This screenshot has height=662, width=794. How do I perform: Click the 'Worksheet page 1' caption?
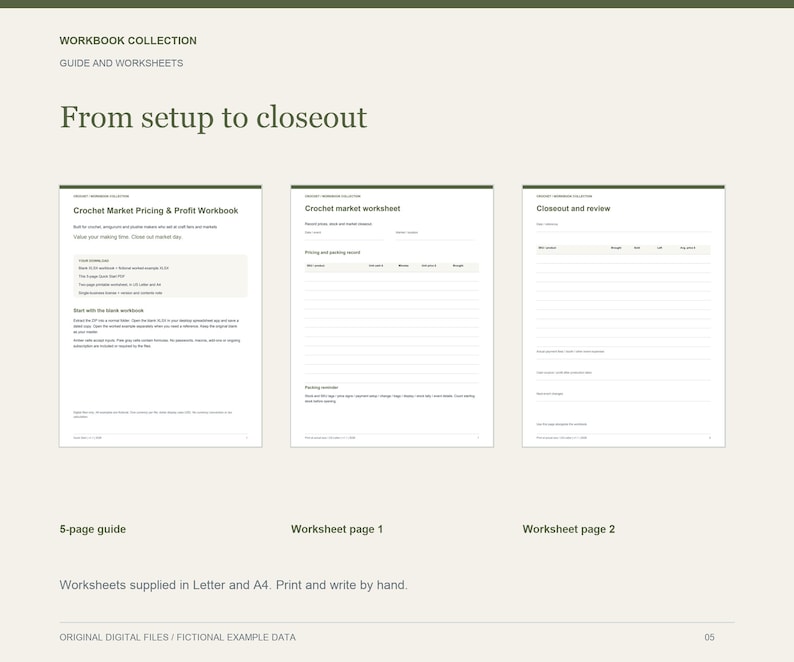[x=337, y=529]
